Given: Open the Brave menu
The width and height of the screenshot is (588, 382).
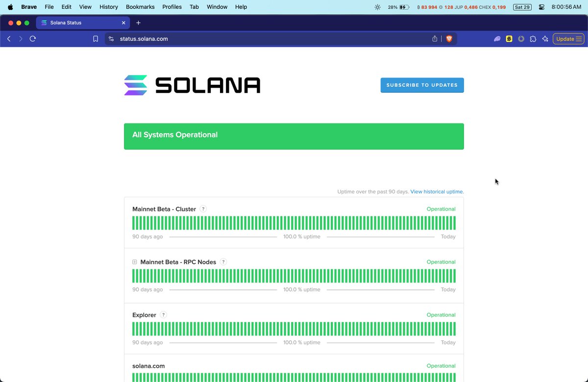Looking at the screenshot, I should (29, 7).
